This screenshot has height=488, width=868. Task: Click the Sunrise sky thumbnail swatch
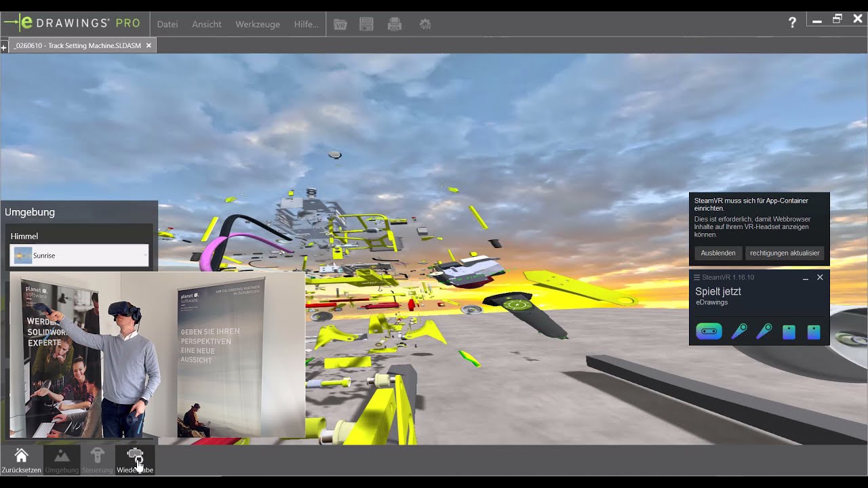(23, 256)
